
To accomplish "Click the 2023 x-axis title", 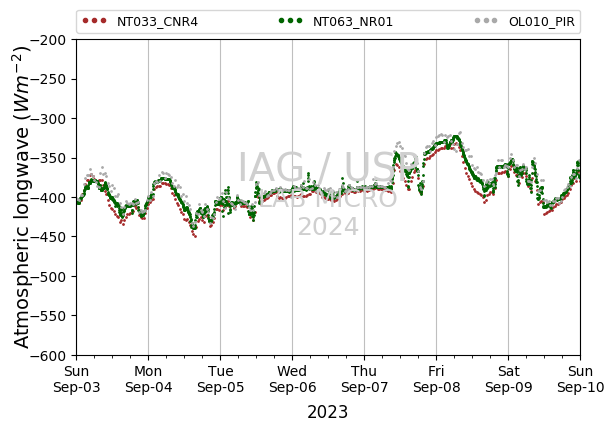I will [x=327, y=412].
